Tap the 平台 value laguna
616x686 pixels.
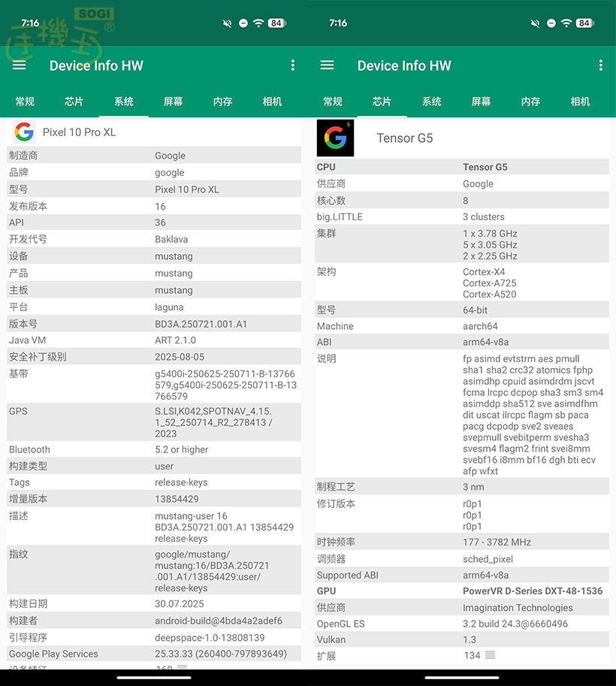coord(169,307)
